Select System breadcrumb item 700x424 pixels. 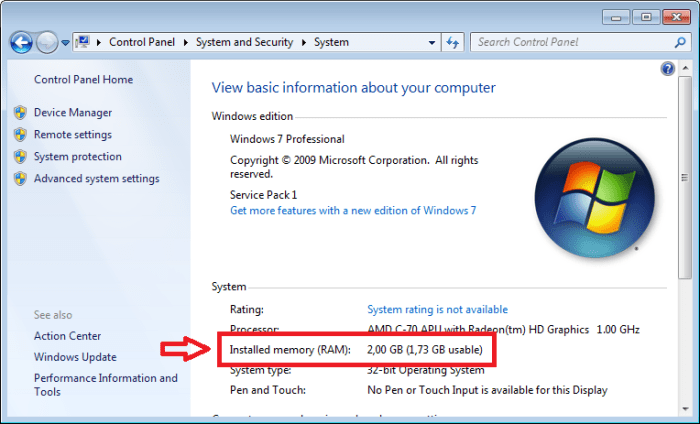pyautogui.click(x=331, y=42)
